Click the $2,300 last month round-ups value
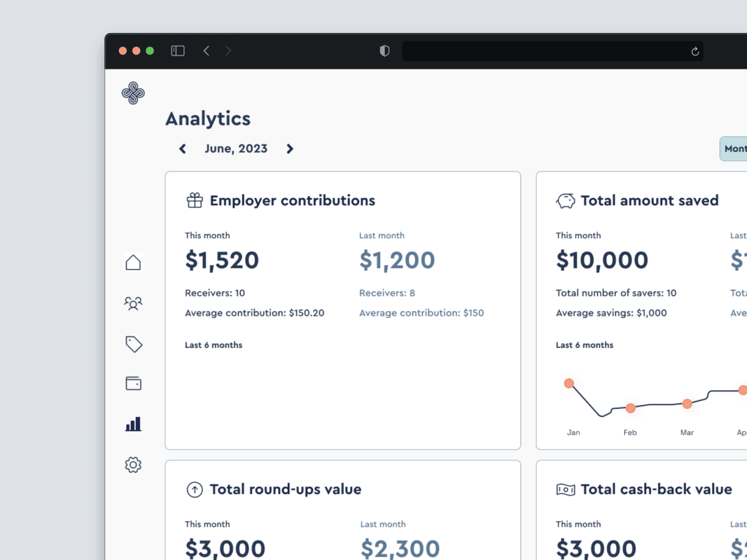This screenshot has width=747, height=560. pos(400,549)
